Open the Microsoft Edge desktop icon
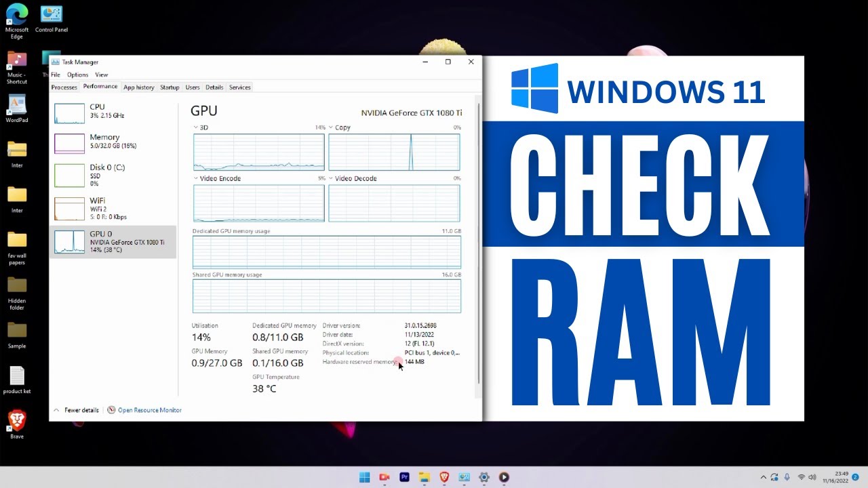The image size is (868, 488). pyautogui.click(x=17, y=21)
